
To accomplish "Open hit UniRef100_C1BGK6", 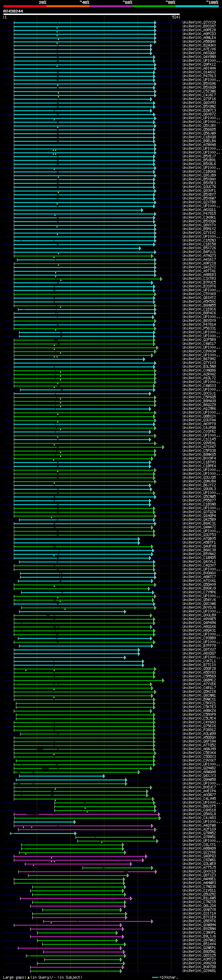I will click(199, 172).
